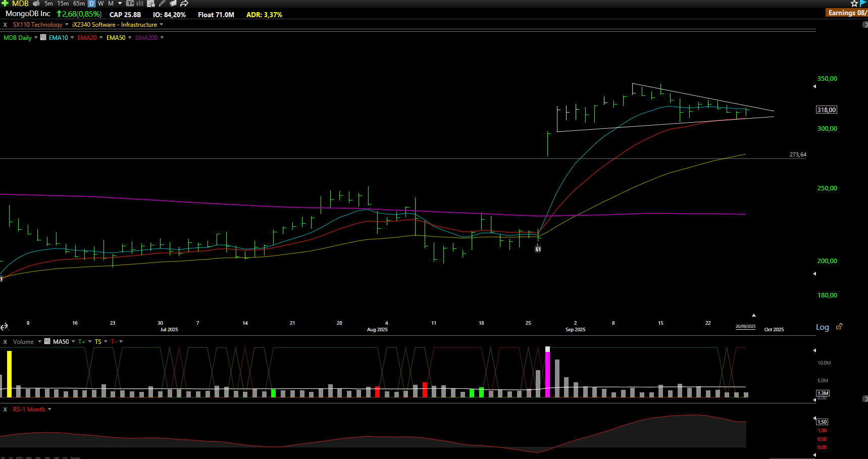Image resolution: width=868 pixels, height=459 pixels.
Task: Click the Earnings date badge
Action: click(847, 13)
